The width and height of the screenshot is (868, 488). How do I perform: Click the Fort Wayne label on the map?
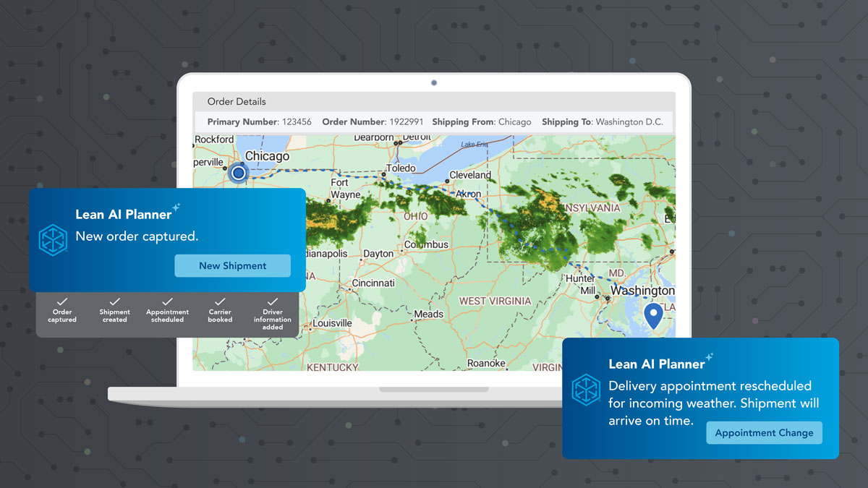click(345, 189)
